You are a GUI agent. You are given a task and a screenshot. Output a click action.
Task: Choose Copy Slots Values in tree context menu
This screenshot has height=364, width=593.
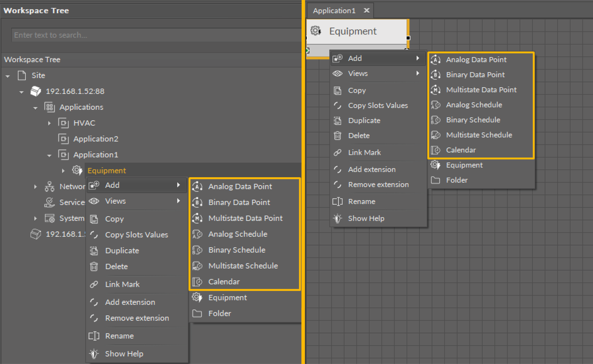(x=136, y=235)
